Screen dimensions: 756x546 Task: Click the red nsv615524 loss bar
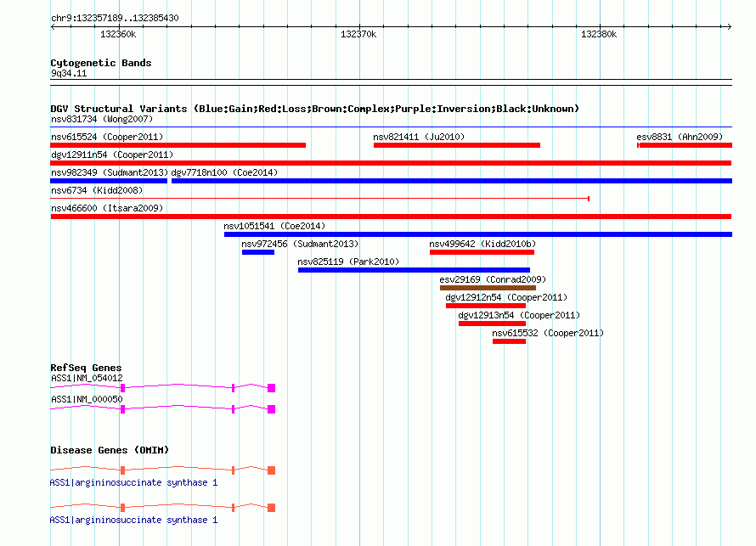click(178, 145)
